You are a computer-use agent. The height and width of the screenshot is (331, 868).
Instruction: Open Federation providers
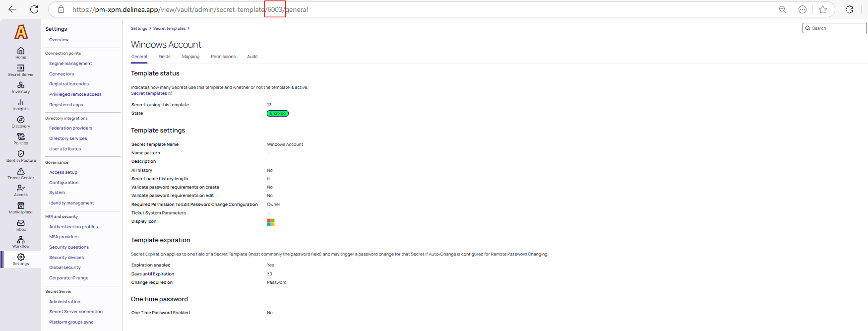[70, 128]
